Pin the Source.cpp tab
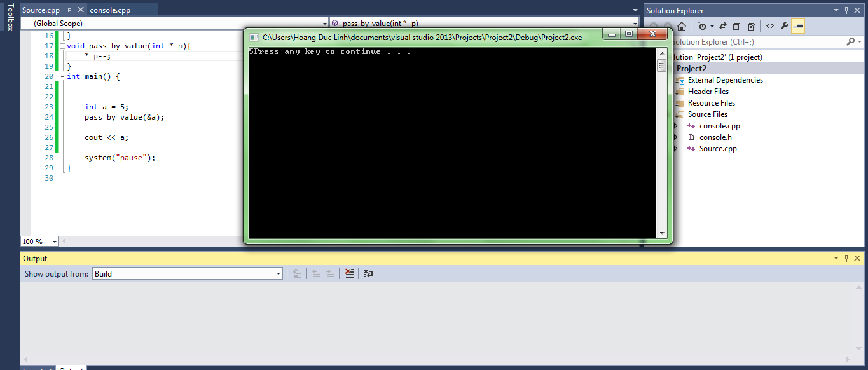This screenshot has height=370, width=868. pos(69,10)
